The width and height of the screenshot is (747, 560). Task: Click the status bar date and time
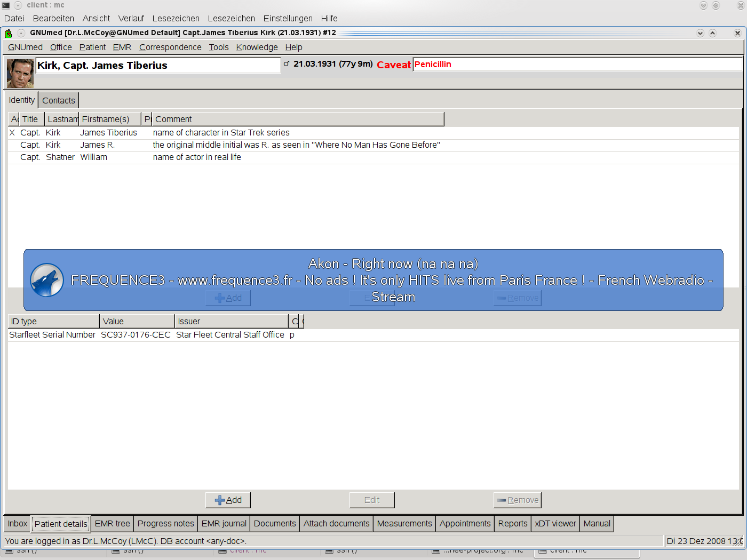[x=704, y=541]
